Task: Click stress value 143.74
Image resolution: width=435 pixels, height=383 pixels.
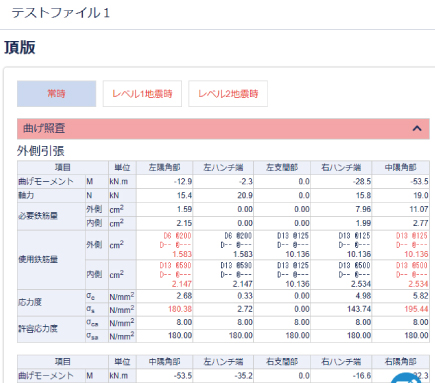Action: point(359,309)
